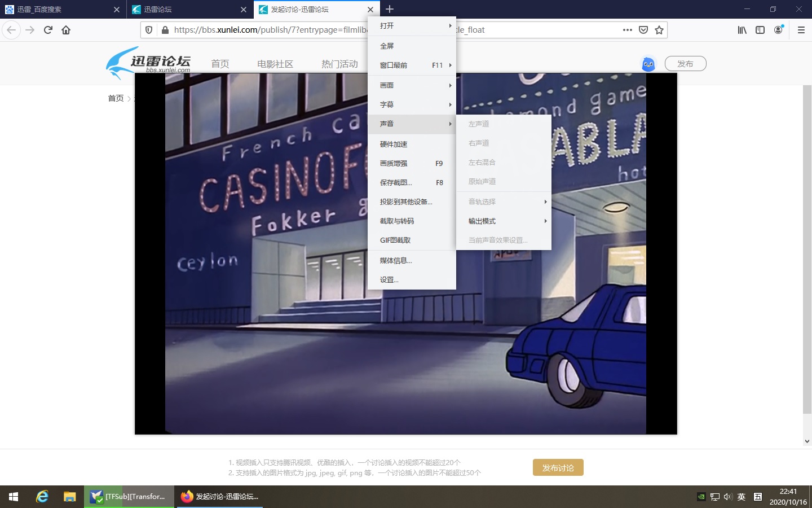This screenshot has height=508, width=812.
Task: Open Windows Start menu
Action: 14,497
